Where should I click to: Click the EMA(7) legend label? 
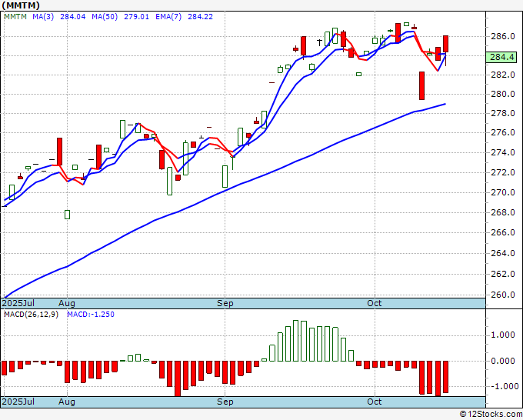[x=168, y=17]
